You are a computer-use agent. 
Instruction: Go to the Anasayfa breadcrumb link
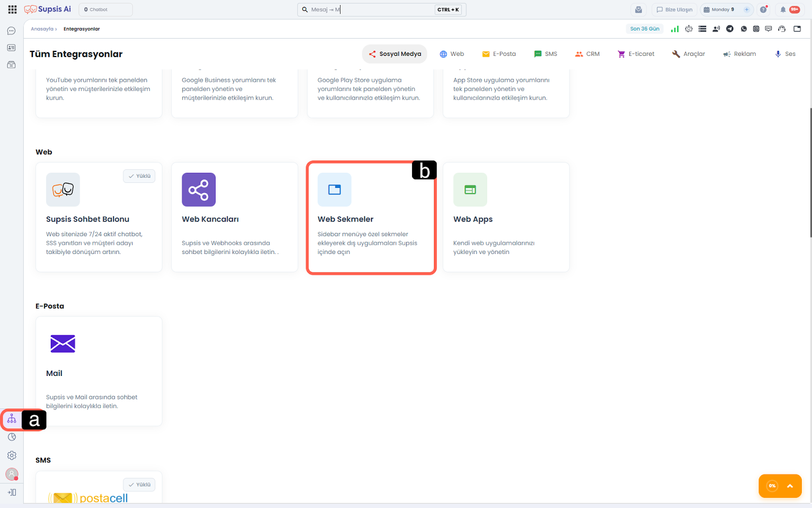42,29
